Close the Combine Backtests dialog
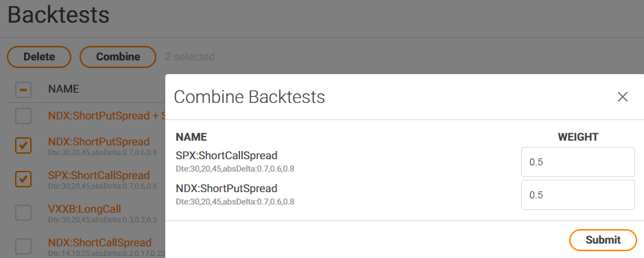 tap(623, 97)
